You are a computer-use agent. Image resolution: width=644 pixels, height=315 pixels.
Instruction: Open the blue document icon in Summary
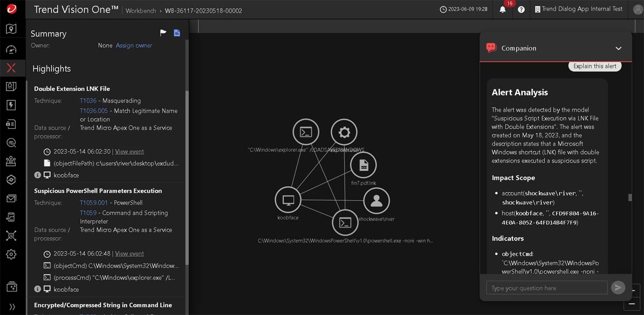(177, 33)
